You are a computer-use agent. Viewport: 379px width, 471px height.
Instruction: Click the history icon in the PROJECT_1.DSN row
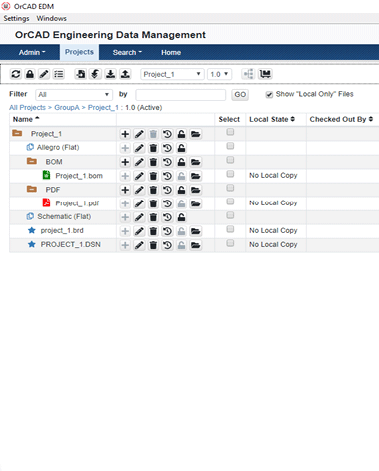tap(167, 245)
